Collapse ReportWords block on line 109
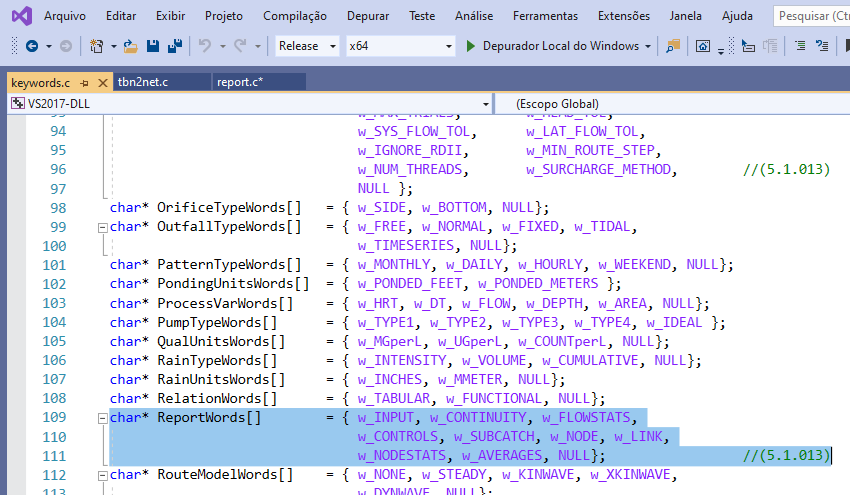This screenshot has height=495, width=850. 102,419
